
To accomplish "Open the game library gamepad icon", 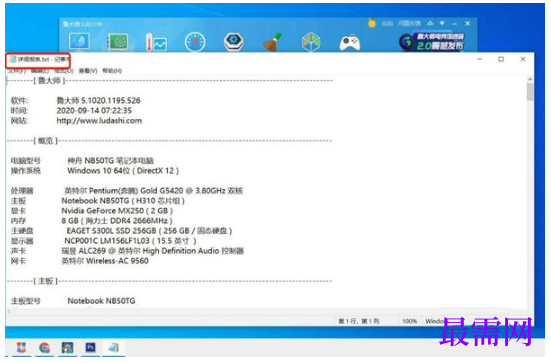I will click(x=350, y=43).
